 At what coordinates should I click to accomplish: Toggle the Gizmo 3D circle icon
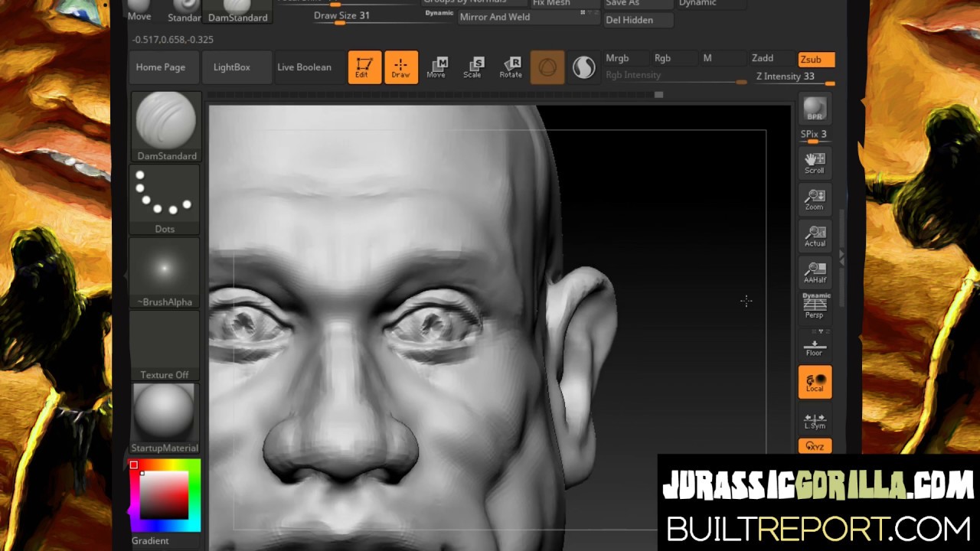(x=547, y=67)
